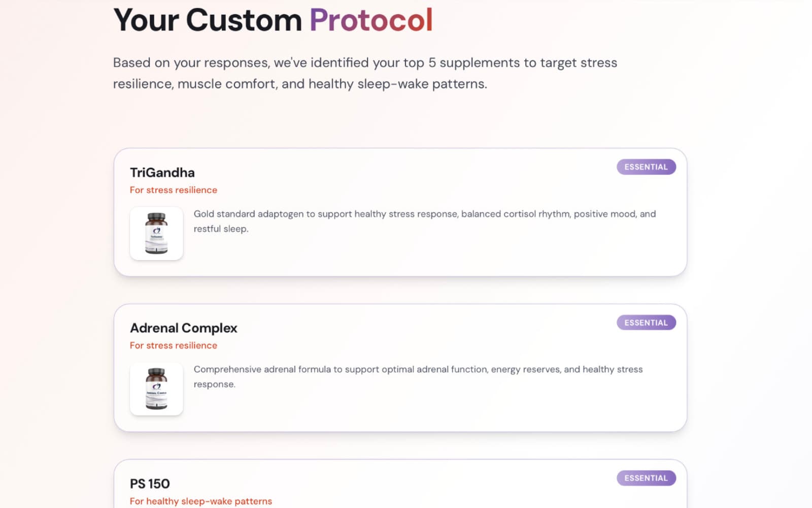
Task: Select the PS 150 card at the bottom
Action: [401, 485]
